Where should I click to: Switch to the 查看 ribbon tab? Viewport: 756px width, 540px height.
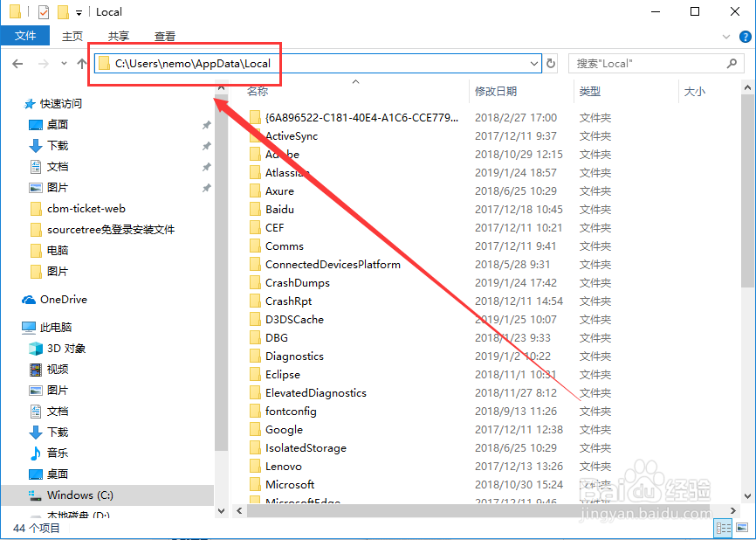165,36
